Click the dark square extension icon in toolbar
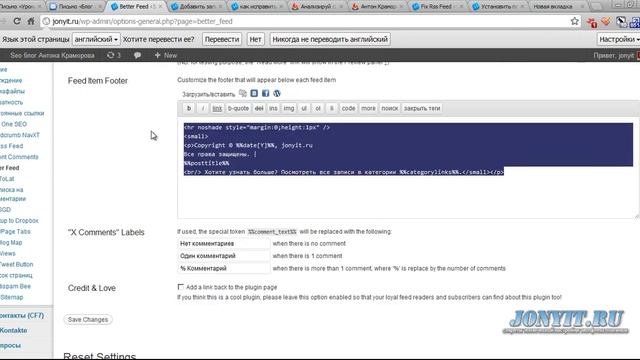Image resolution: width=640 pixels, height=360 pixels. (621, 22)
